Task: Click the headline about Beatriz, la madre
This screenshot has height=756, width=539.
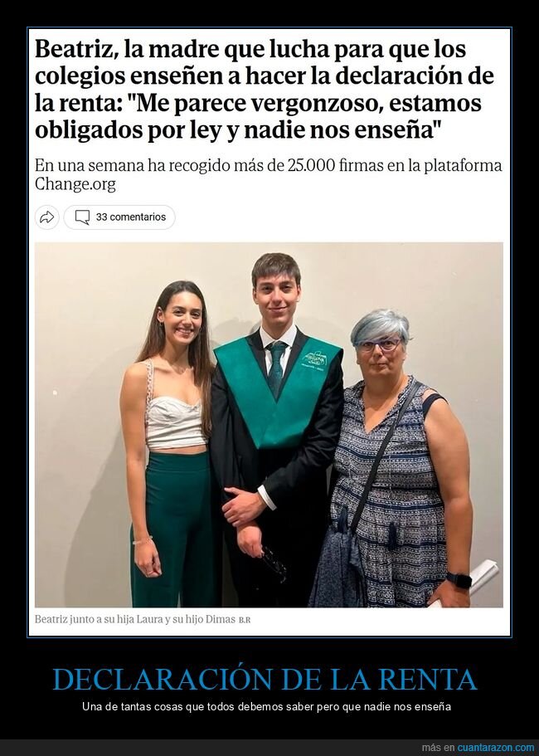Action: point(265,90)
